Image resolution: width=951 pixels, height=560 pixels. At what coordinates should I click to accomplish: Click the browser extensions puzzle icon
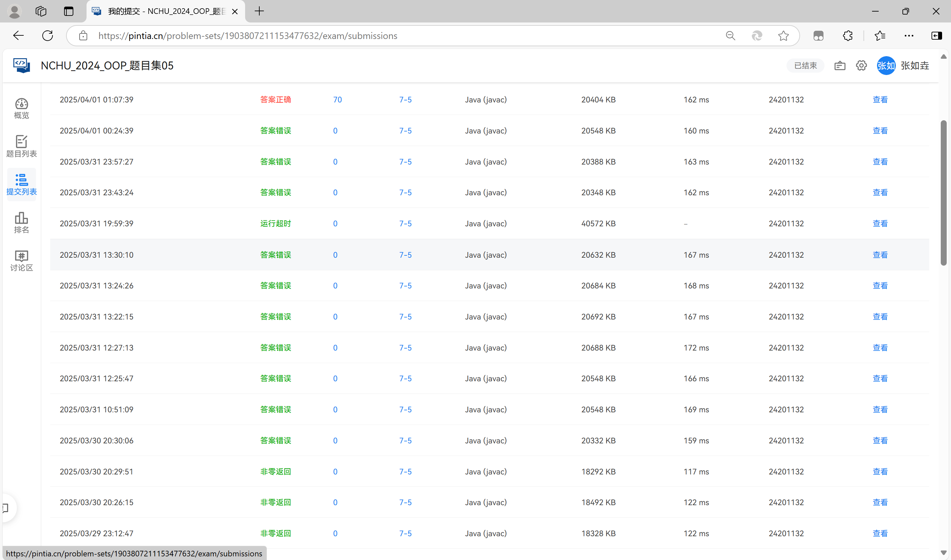click(848, 36)
